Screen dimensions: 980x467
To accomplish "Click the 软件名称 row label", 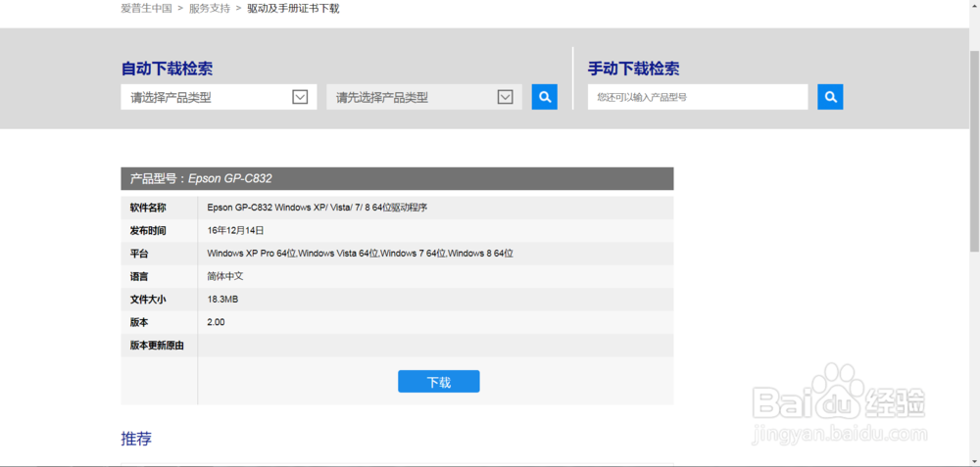I will click(148, 208).
